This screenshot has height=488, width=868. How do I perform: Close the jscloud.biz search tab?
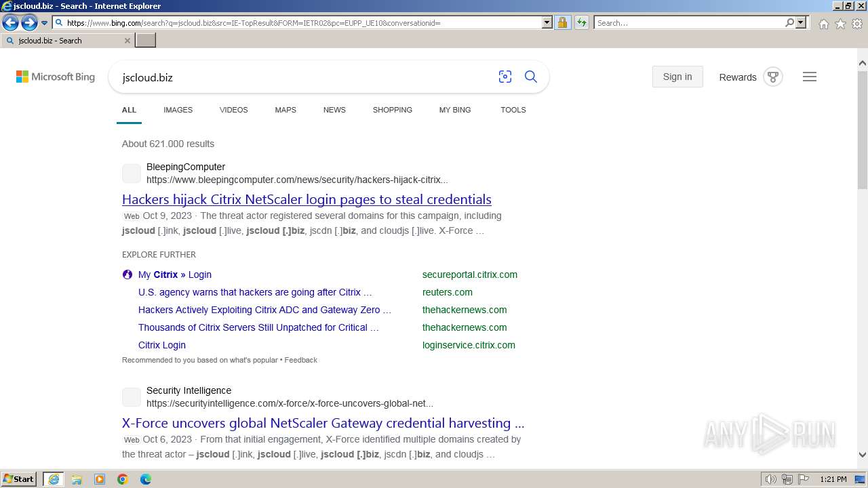[127, 41]
